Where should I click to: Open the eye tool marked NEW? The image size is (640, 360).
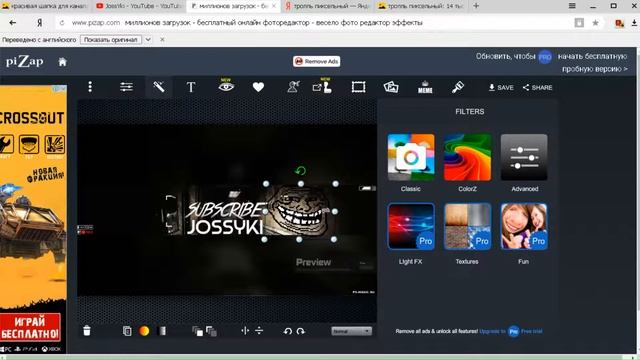pos(226,86)
